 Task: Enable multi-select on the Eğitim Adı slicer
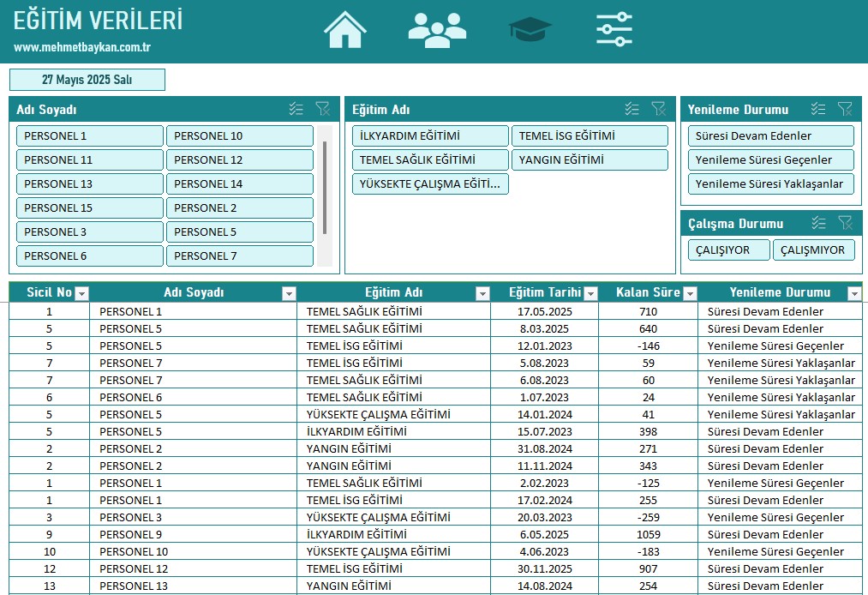632,109
